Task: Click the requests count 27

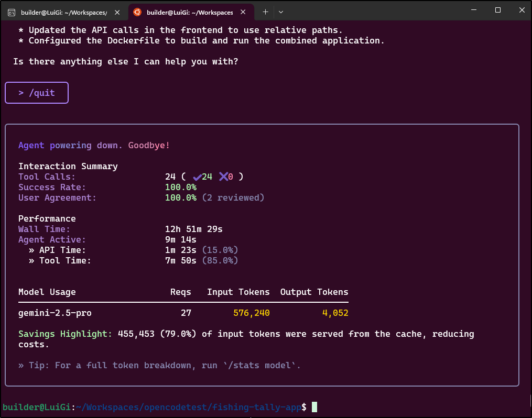Action: [x=186, y=313]
